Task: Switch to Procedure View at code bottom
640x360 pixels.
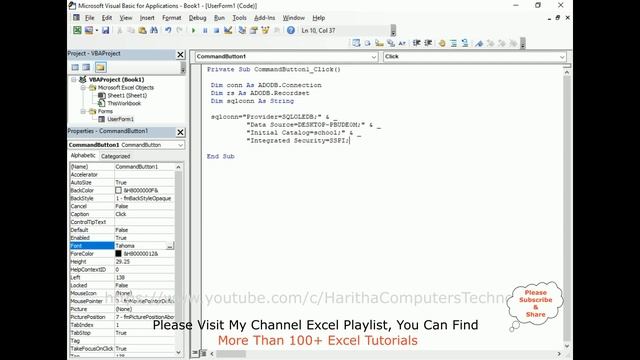Action: coord(196,353)
